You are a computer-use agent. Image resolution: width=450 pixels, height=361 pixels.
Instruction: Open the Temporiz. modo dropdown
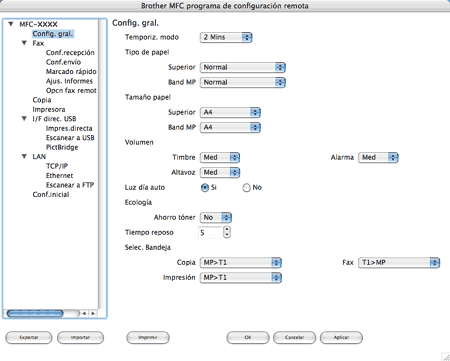click(226, 37)
